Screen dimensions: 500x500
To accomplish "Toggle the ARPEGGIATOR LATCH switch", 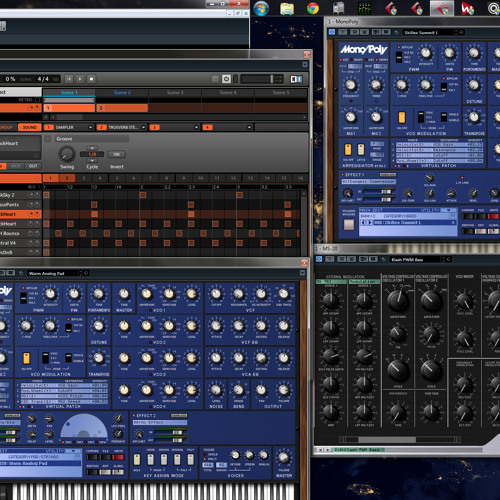I will click(361, 150).
